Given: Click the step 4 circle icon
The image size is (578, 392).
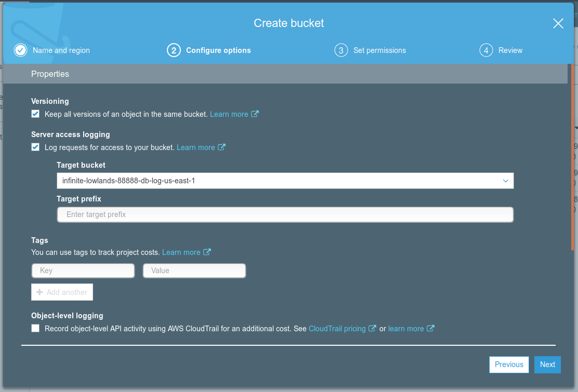Looking at the screenshot, I should pos(486,50).
